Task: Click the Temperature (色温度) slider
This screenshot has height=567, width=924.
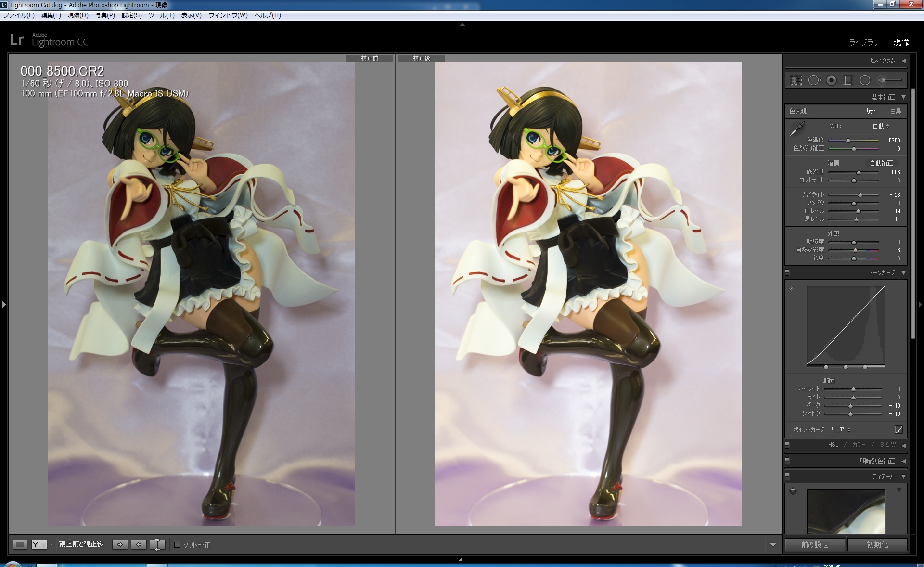Action: pyautogui.click(x=854, y=141)
